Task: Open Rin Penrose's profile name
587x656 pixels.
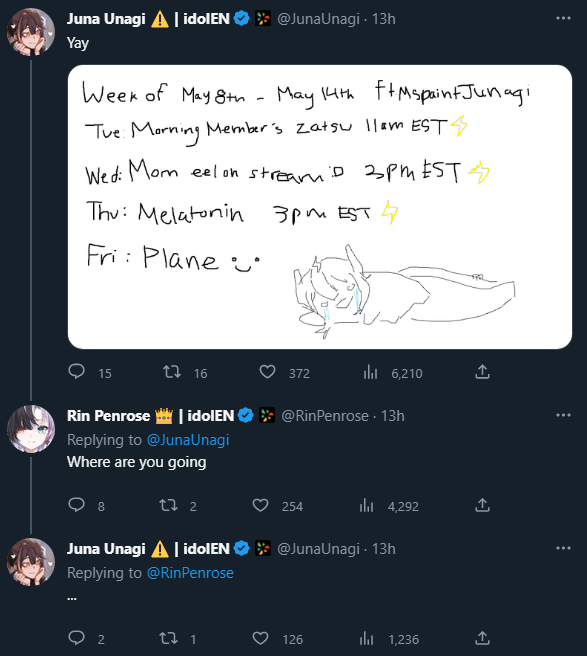Action: pos(108,416)
